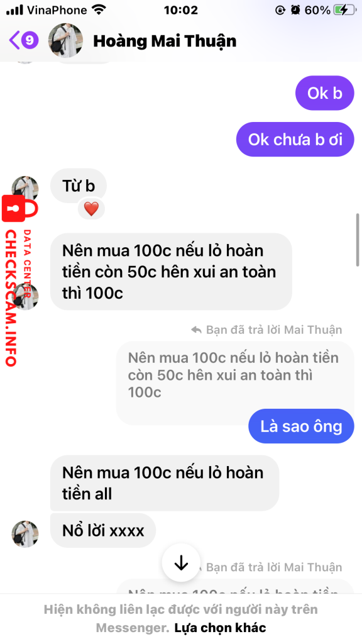Tap sender avatar beside 'Nổ lời xxxx'
362x644 pixels.
tap(25, 535)
